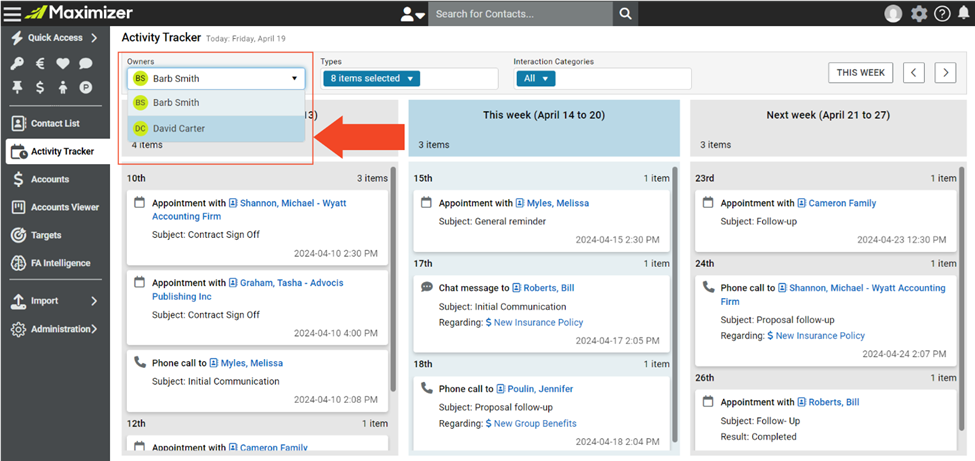Go to the next week arrow
The height and width of the screenshot is (461, 975).
pos(945,73)
